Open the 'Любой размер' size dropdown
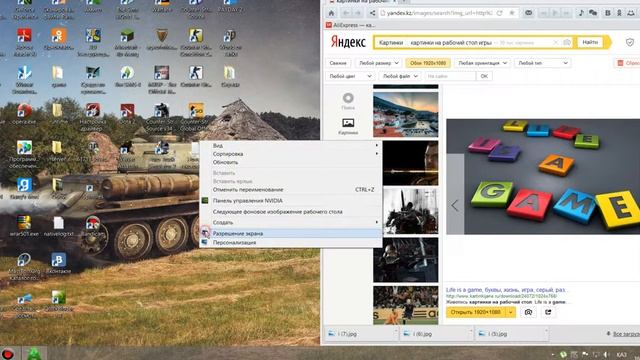Viewport: 640px width, 360px height. (378, 63)
